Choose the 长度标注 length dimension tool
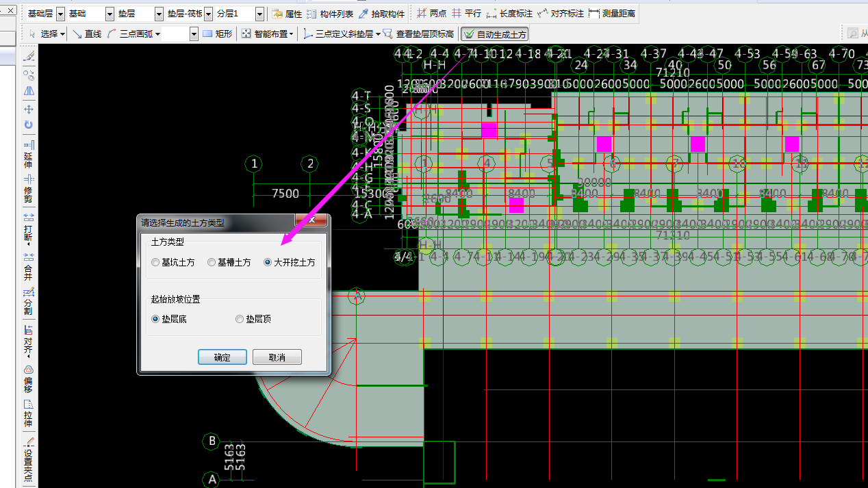 point(509,14)
